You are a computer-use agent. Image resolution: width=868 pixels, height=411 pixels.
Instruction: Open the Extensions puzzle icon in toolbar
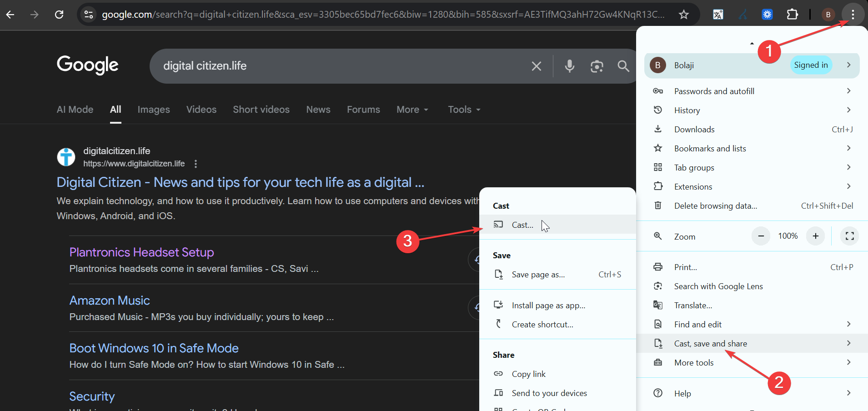(792, 15)
